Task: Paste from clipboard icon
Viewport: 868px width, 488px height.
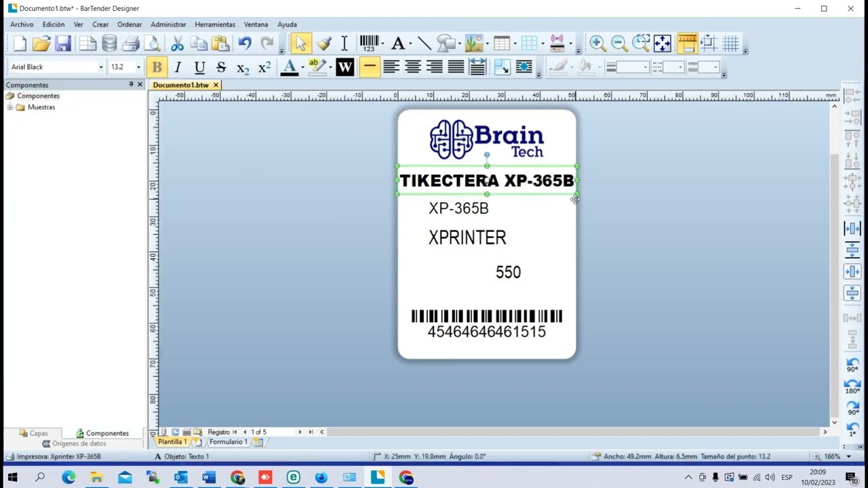Action: click(x=220, y=44)
